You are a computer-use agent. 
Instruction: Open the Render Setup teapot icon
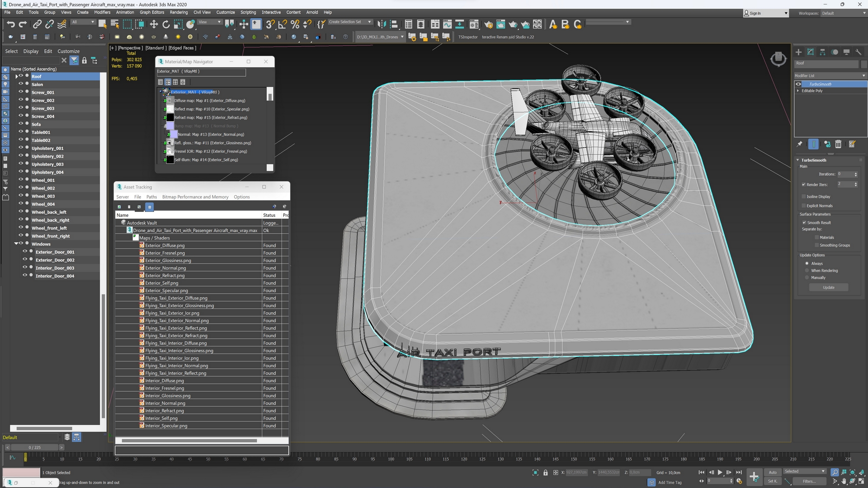pos(489,24)
